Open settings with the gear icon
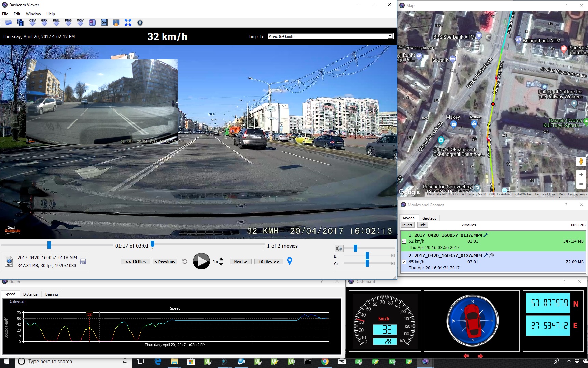Screen dimensions: 588x368 coord(140,23)
